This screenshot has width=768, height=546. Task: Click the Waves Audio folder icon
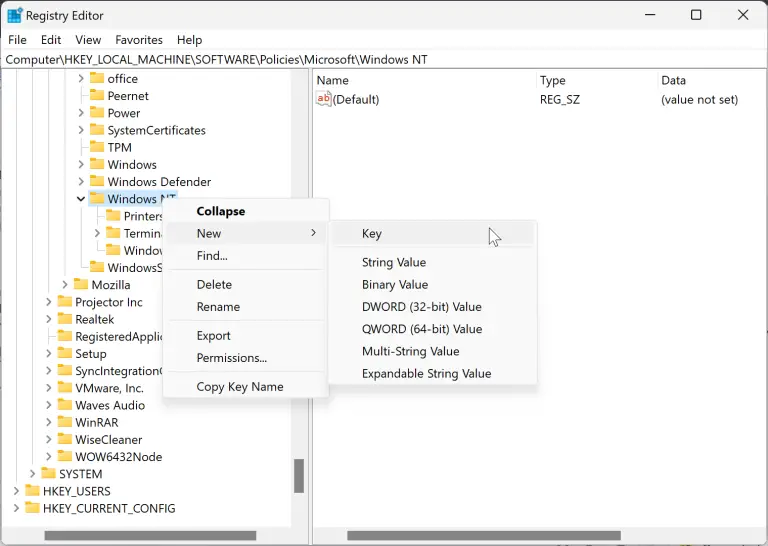tap(65, 405)
